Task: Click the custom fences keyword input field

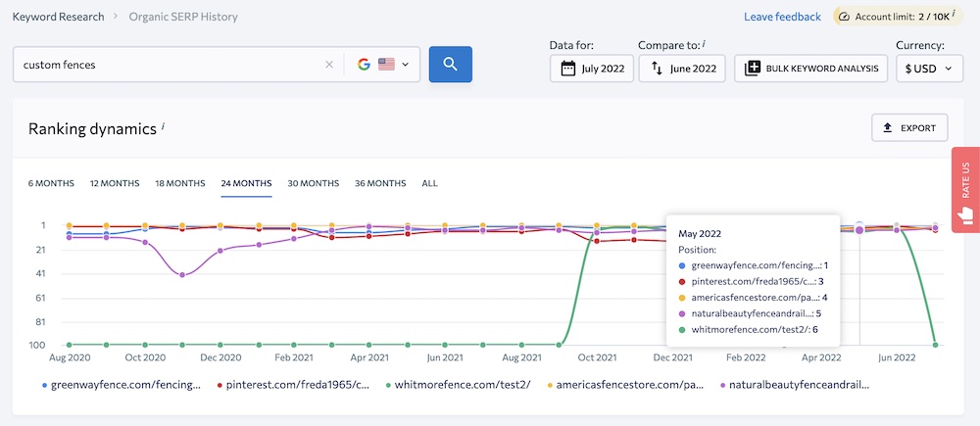Action: pos(167,65)
